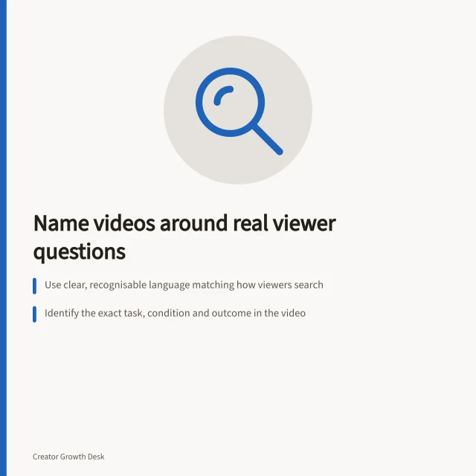Select the line "Use clear, recognisable language matching how viewers search"
The width and height of the screenshot is (476, 476).
point(184,285)
